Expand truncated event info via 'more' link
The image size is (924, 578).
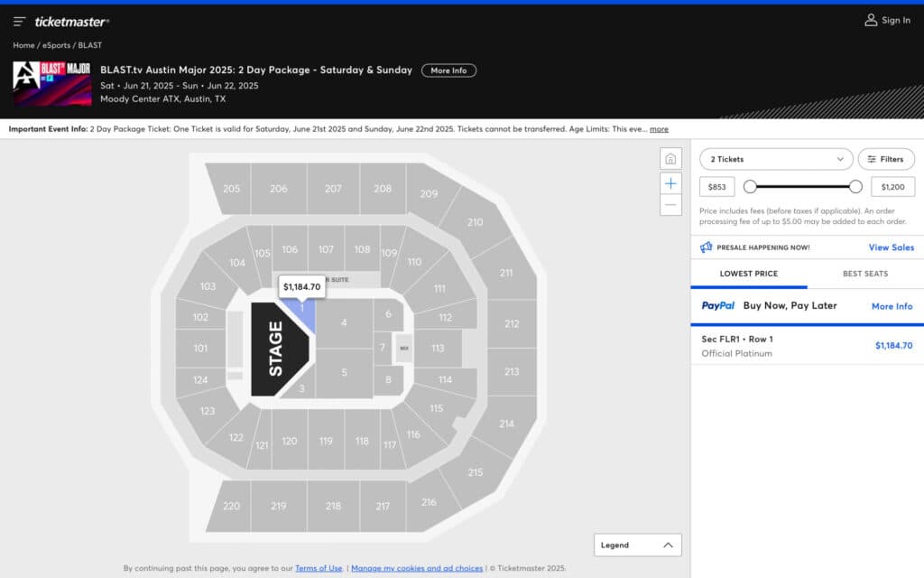pos(661,129)
